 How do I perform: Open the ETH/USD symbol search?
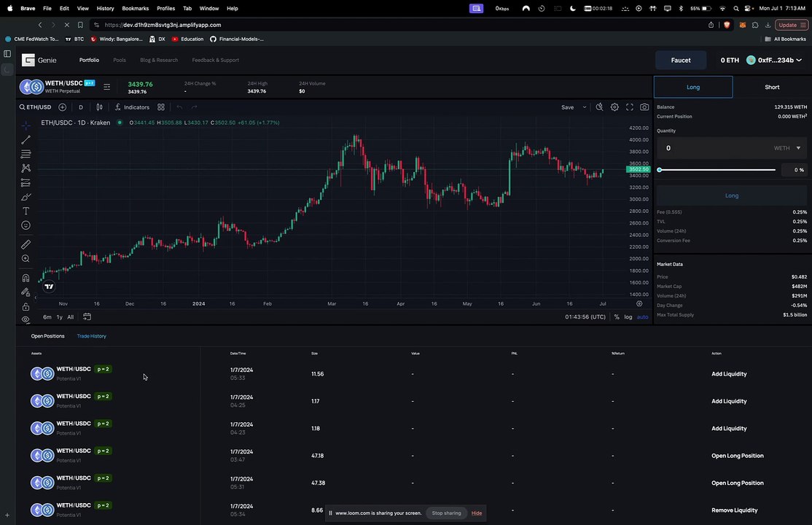click(36, 107)
